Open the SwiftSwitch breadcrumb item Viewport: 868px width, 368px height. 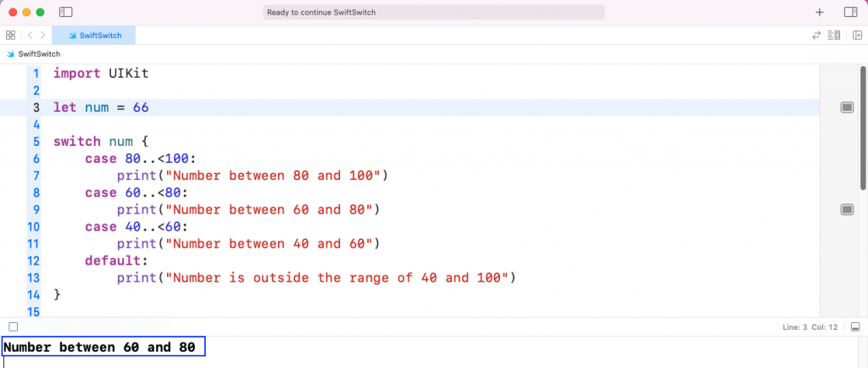(39, 54)
